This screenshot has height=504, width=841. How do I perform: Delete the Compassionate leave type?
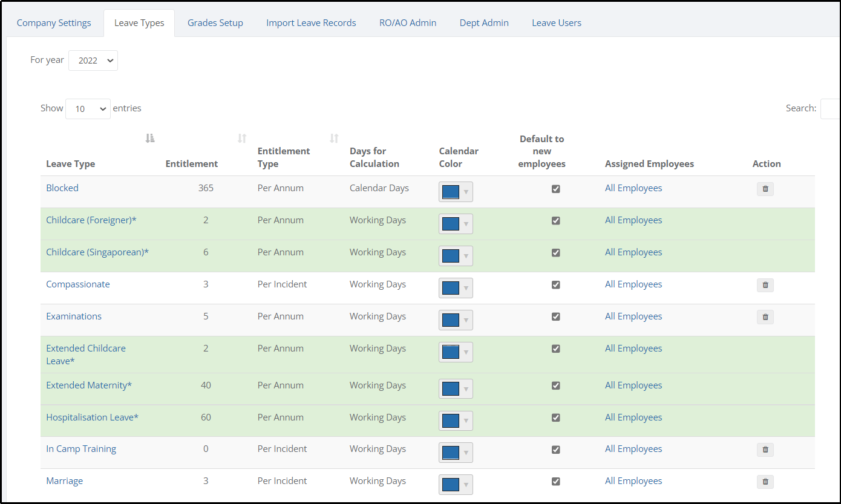[765, 285]
